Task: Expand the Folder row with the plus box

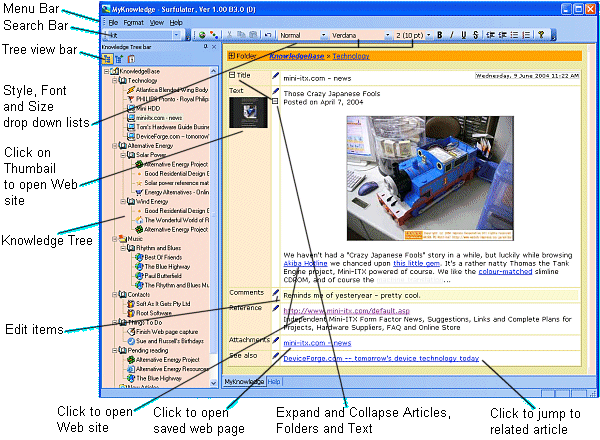Action: coord(231,56)
